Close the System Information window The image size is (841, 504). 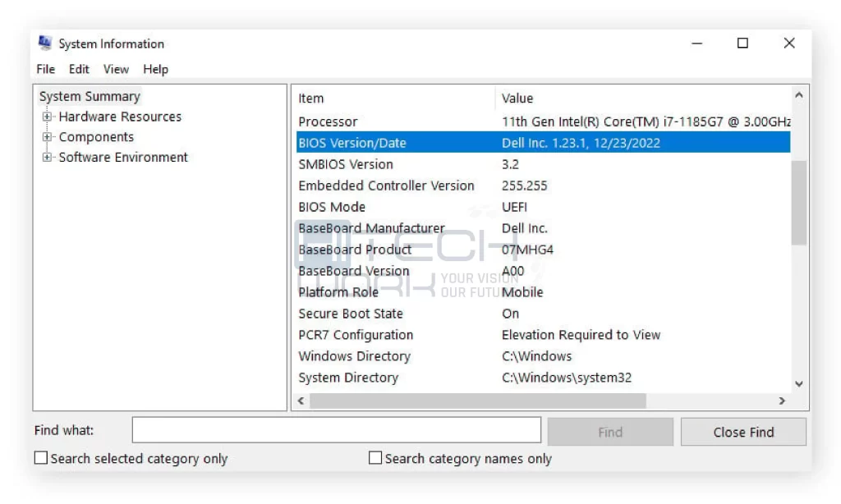click(x=789, y=43)
